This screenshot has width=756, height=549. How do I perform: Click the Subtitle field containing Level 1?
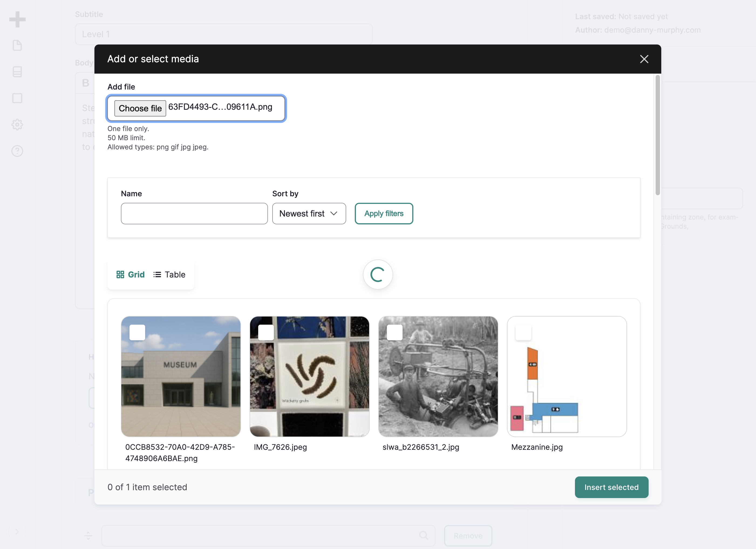pos(224,34)
